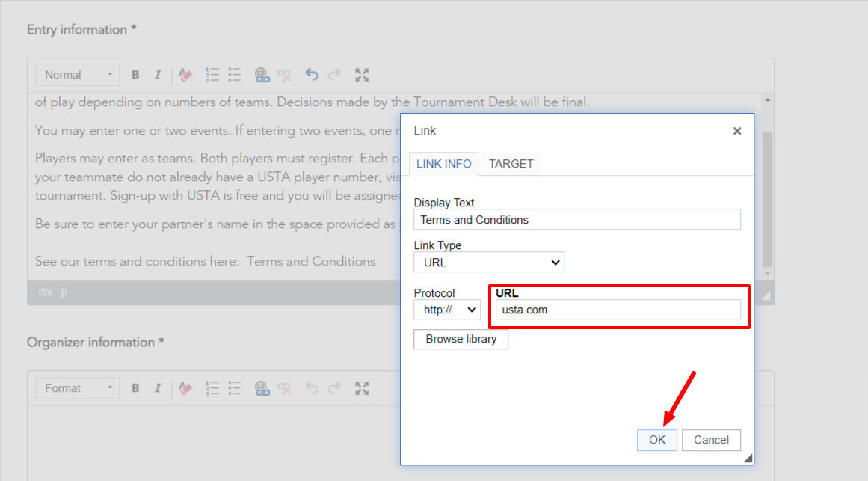Open the Link Type dropdown
Viewport: 868px width, 481px height.
click(489, 262)
